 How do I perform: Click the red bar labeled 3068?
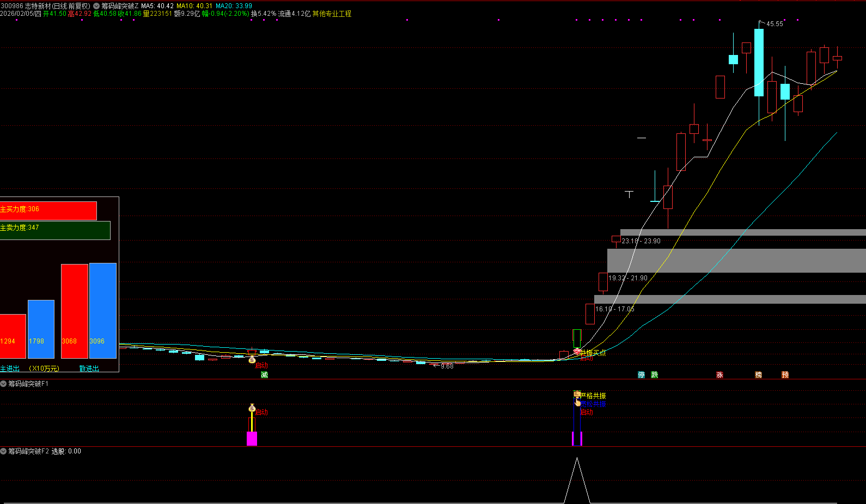click(75, 311)
